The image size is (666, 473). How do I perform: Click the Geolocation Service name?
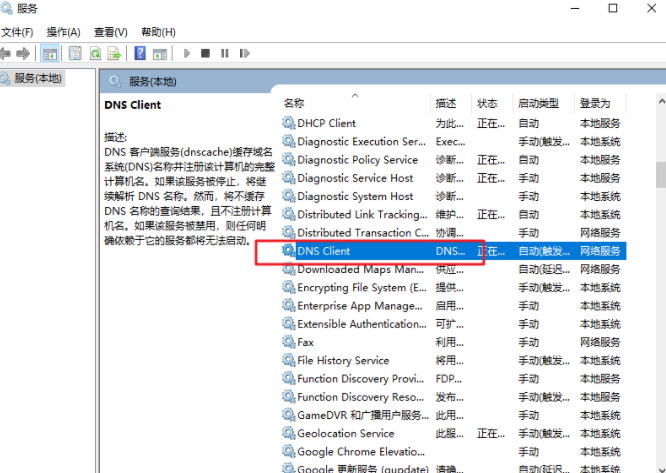click(346, 434)
